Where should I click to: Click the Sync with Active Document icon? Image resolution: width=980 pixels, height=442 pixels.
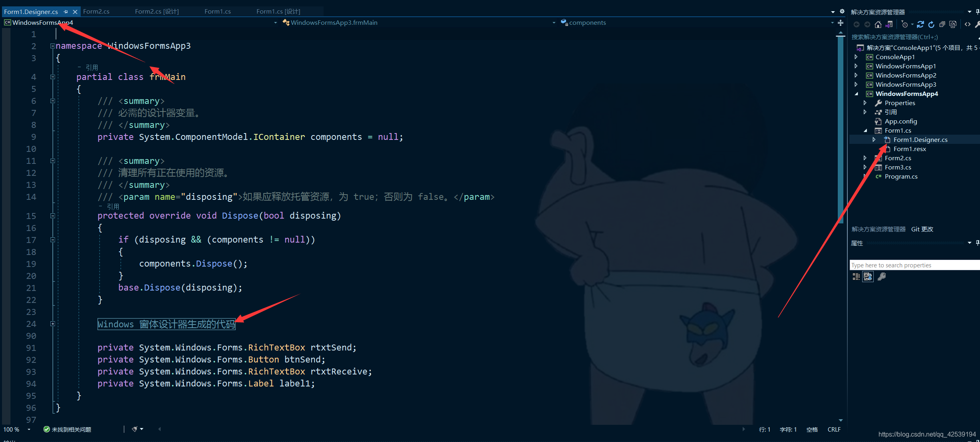[920, 25]
